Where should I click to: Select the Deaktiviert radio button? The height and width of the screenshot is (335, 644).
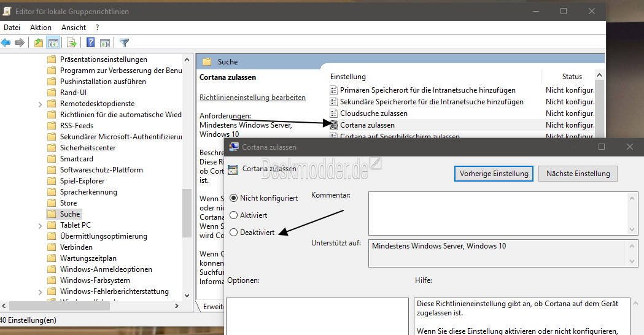(x=234, y=233)
